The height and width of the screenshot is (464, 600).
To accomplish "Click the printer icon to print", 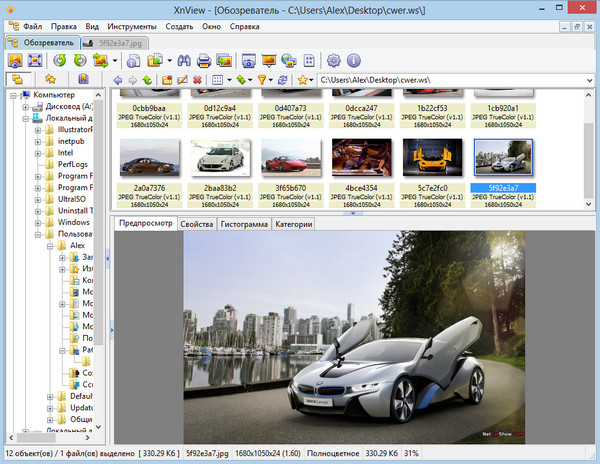I will point(205,61).
